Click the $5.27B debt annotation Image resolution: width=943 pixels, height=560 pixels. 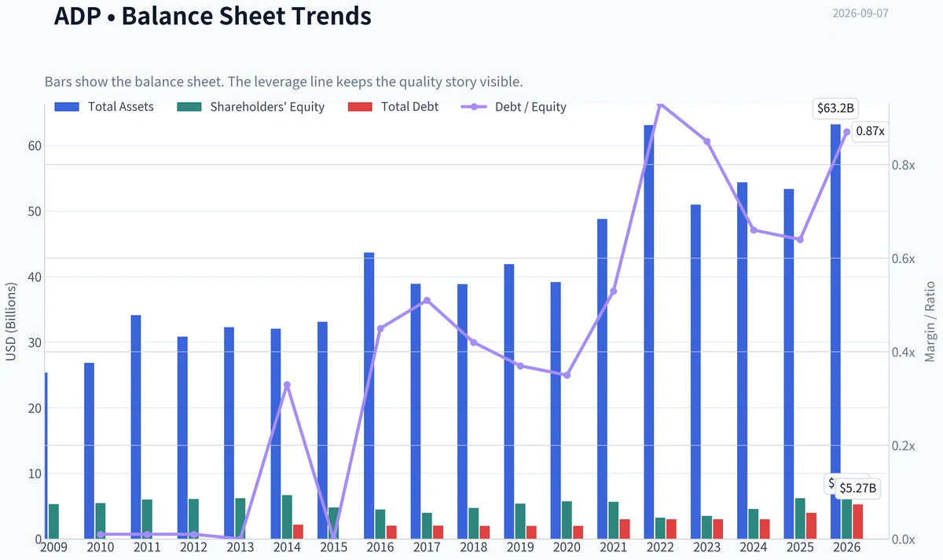(x=857, y=489)
